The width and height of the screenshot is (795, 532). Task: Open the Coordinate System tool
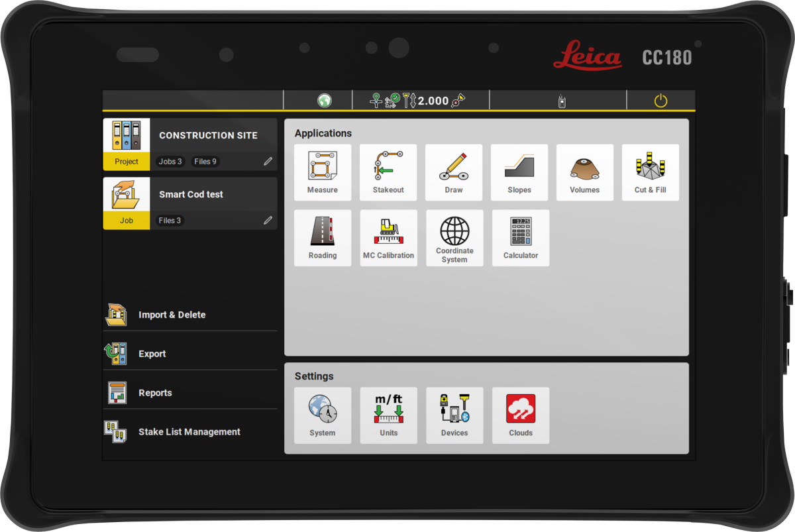454,238
